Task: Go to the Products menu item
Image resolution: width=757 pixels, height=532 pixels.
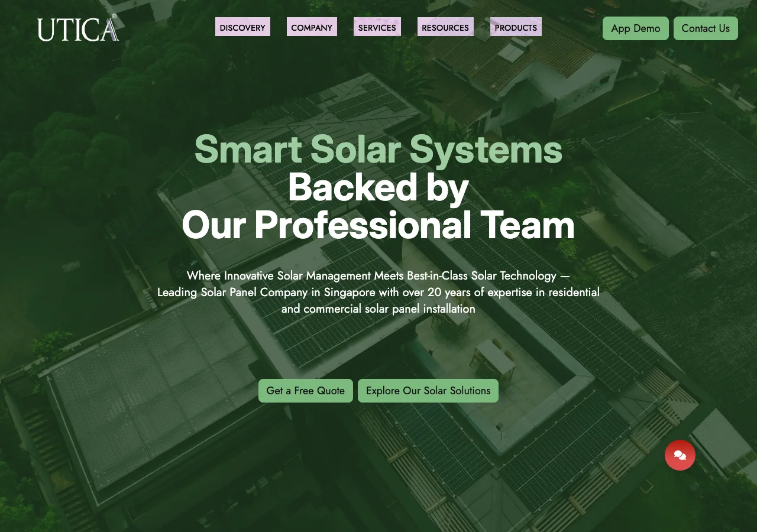Action: (515, 27)
